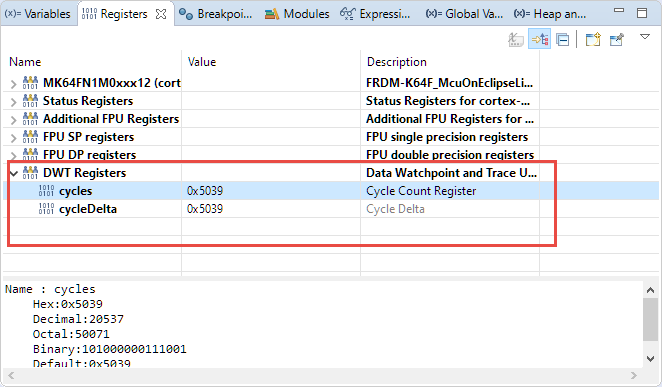The width and height of the screenshot is (662, 387).
Task: Minimize the Registers view panel
Action: click(619, 11)
